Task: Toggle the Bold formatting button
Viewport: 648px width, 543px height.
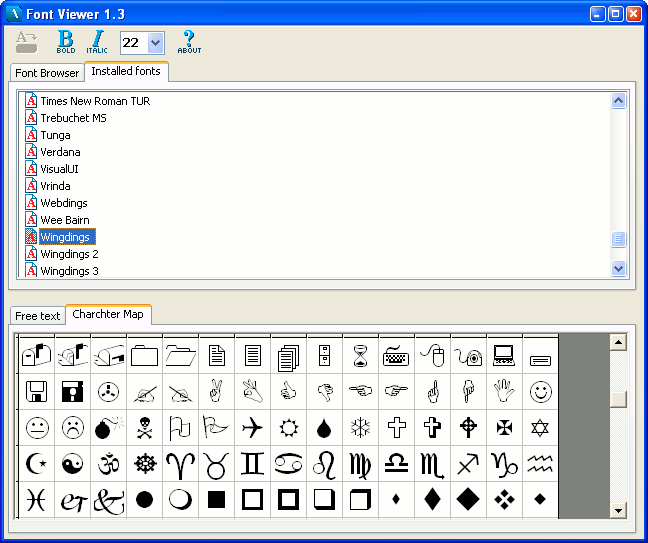Action: pyautogui.click(x=66, y=41)
